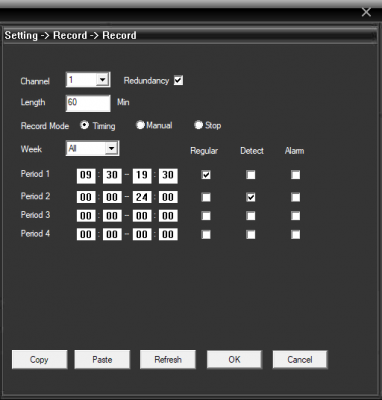Viewport: 382px width, 400px height.
Task: Click Period 1 start hour field
Action: click(x=86, y=175)
